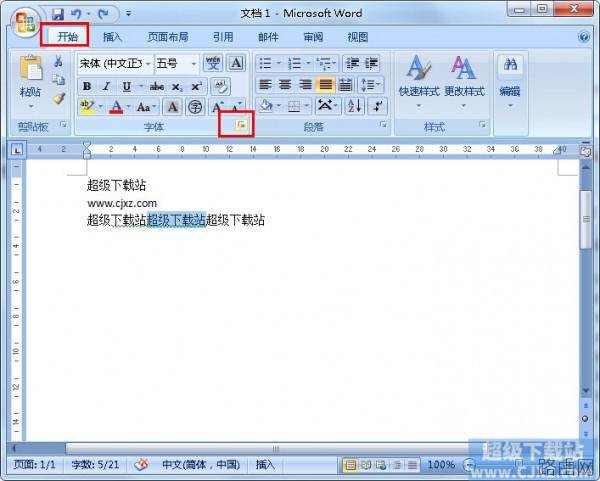Open the clipboard pane launcher
Image resolution: width=600 pixels, height=481 pixels.
pos(63,124)
